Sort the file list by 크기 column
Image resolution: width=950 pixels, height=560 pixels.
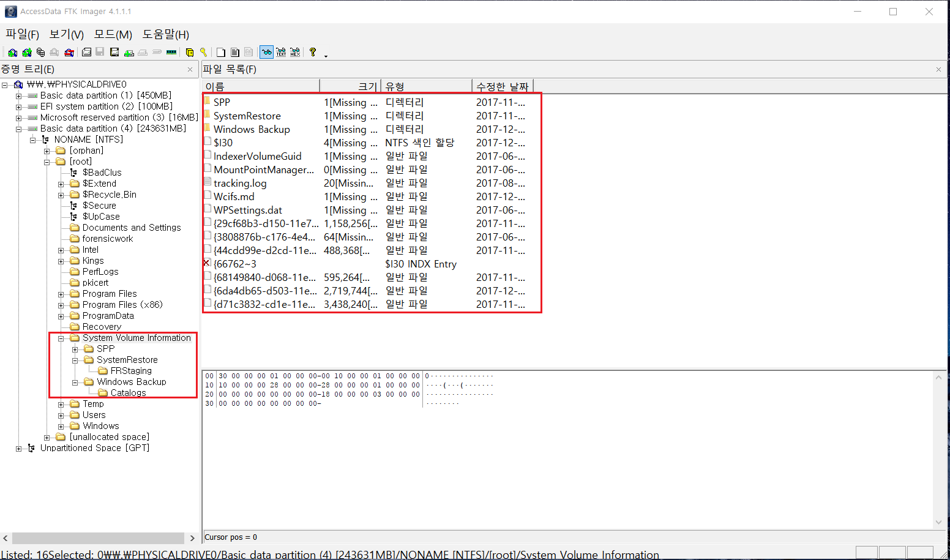point(350,86)
